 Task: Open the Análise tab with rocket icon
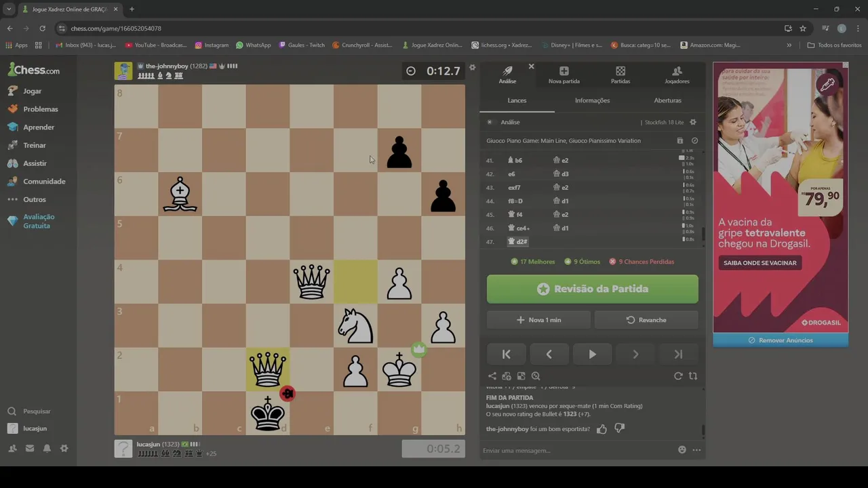click(x=507, y=75)
